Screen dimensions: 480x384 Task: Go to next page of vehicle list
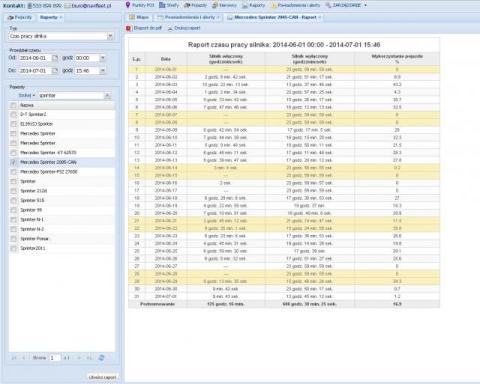click(x=79, y=358)
